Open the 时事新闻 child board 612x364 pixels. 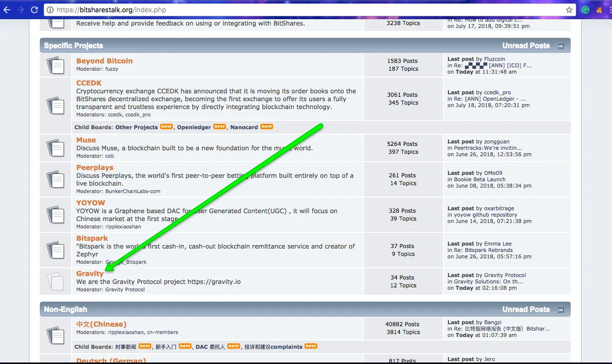point(126,347)
